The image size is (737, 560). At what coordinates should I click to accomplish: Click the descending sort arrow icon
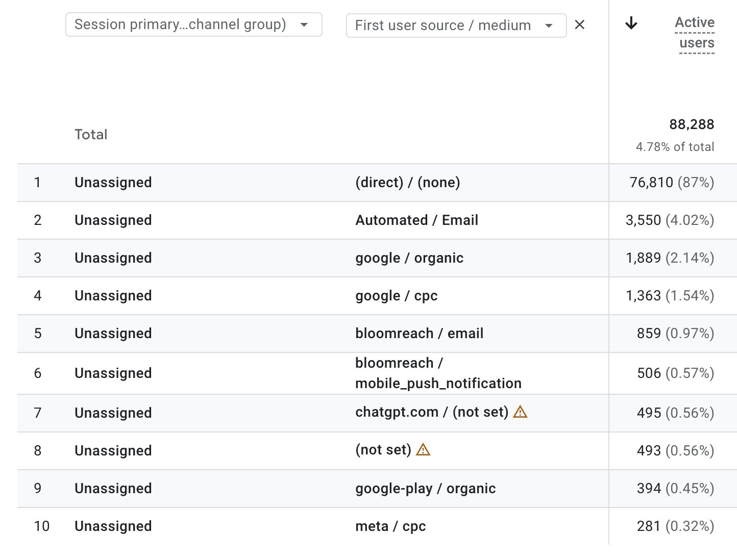point(631,23)
